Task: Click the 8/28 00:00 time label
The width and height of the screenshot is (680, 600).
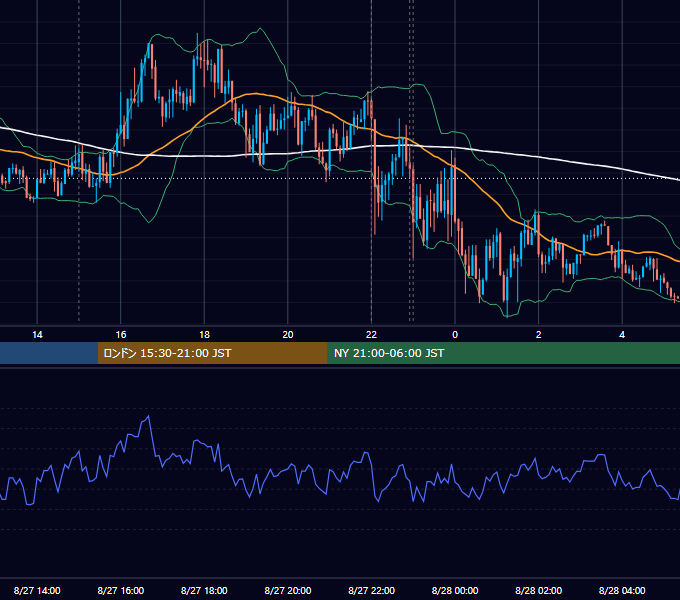Action: [455, 590]
